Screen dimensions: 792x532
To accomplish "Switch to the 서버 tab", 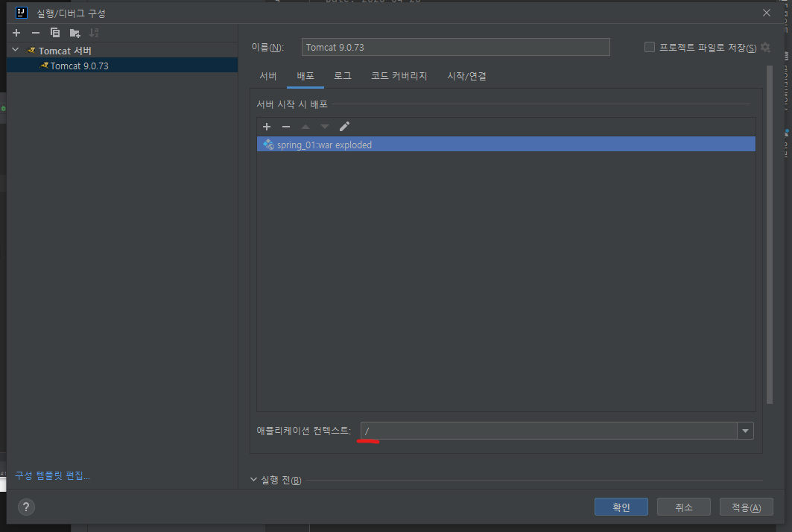I will 267,76.
